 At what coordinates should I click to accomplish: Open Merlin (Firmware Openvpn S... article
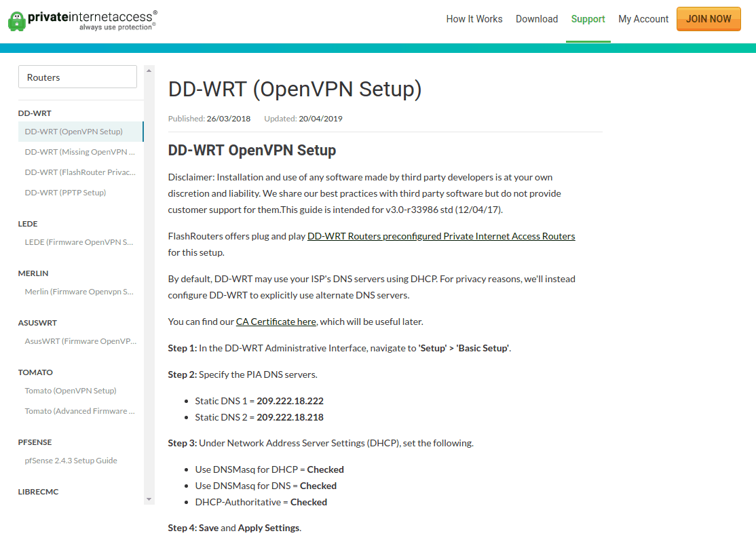coord(79,292)
